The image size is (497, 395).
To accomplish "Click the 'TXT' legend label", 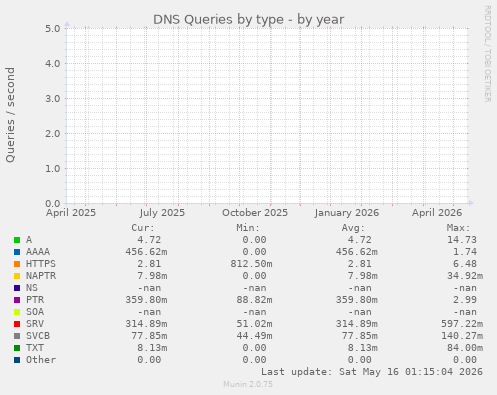I will (x=35, y=348).
